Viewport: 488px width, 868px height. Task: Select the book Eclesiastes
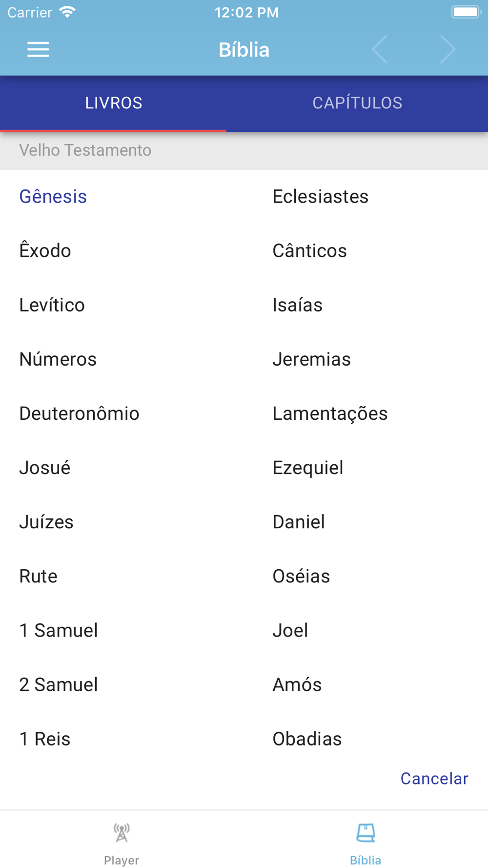tap(320, 197)
